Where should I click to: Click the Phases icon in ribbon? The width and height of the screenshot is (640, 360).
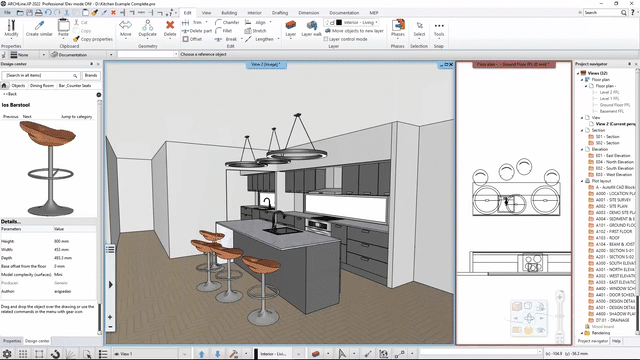398,25
